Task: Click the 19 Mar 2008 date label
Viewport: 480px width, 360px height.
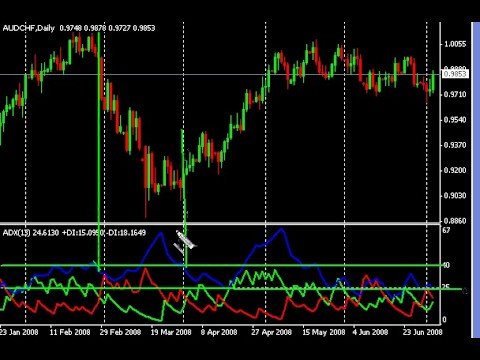Action: (171, 332)
